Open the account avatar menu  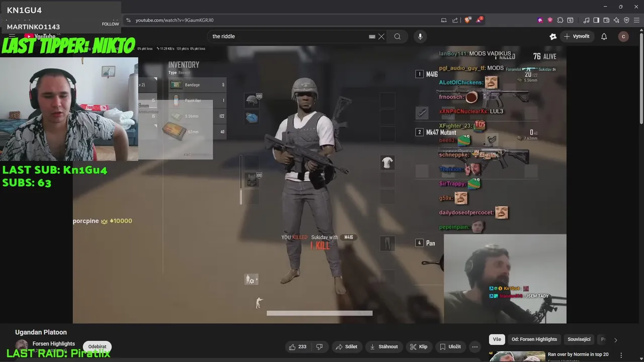click(x=623, y=36)
